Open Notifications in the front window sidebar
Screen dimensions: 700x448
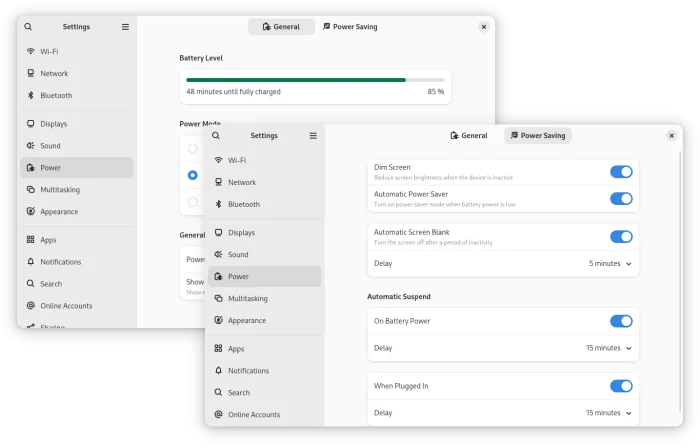(265, 370)
